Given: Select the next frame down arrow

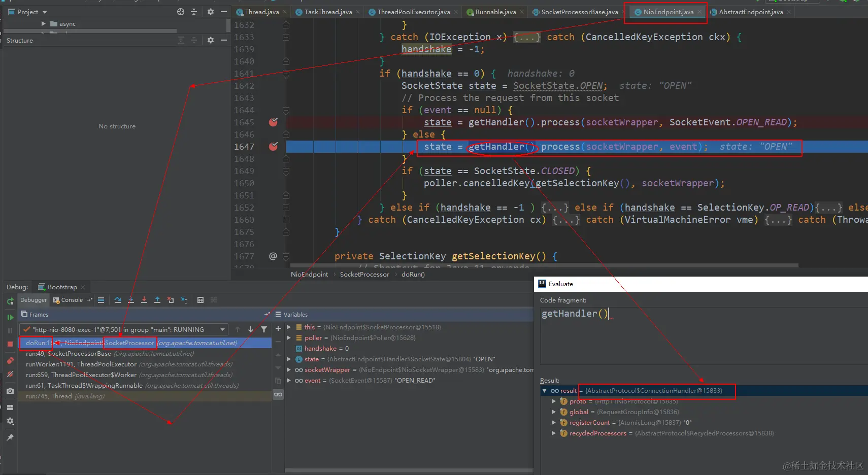Looking at the screenshot, I should (x=251, y=329).
